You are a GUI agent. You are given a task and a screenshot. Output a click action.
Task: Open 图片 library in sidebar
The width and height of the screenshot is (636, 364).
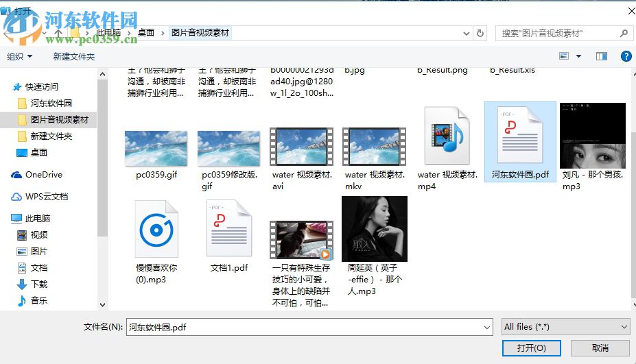[39, 252]
